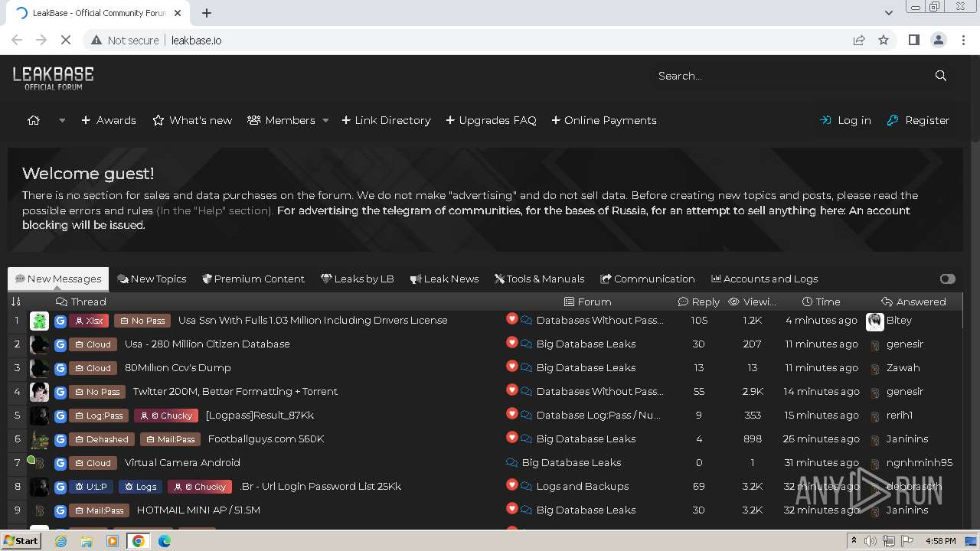The width and height of the screenshot is (980, 551).
Task: Open user Zawah profile
Action: (x=903, y=367)
